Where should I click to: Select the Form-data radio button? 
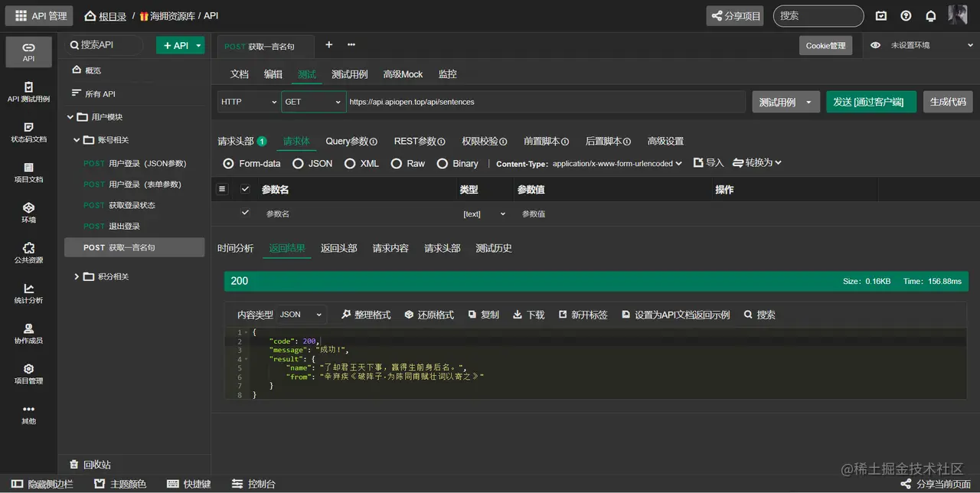point(228,163)
